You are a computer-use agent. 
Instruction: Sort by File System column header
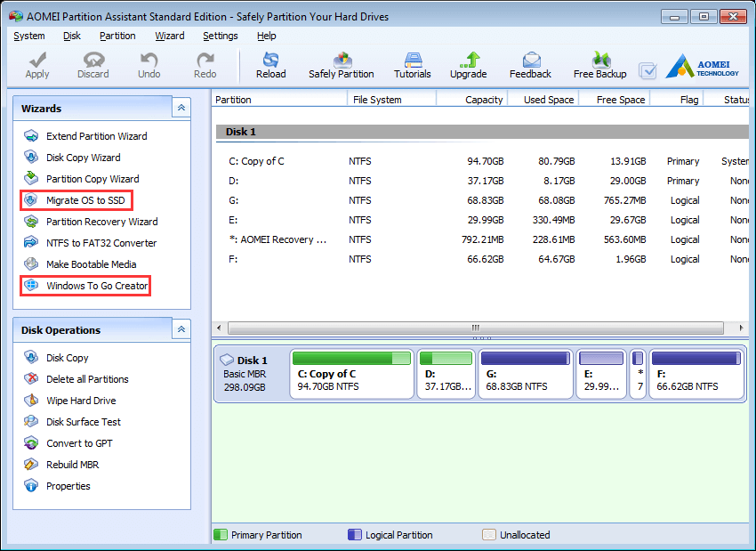click(x=391, y=100)
